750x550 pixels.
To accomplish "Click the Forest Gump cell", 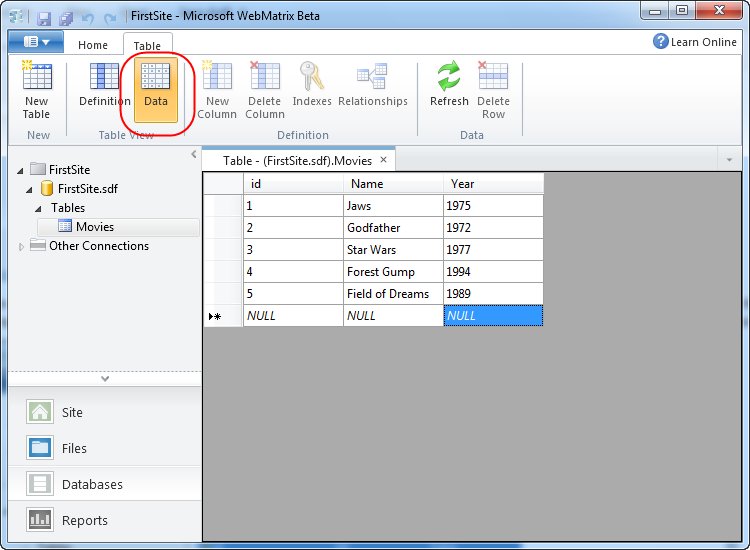I will [x=393, y=272].
